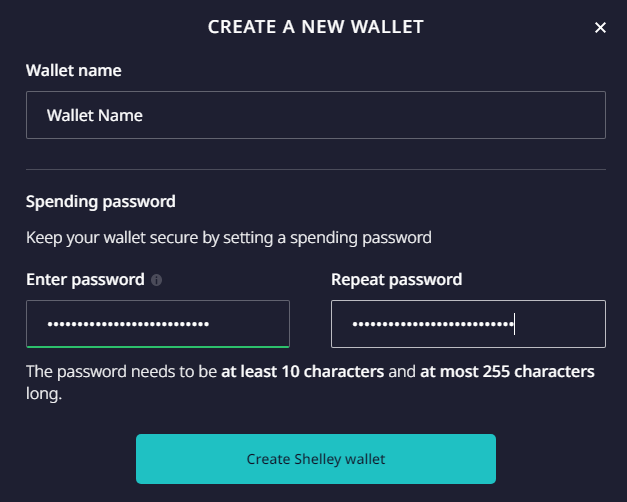Image resolution: width=627 pixels, height=502 pixels.
Task: Click the "Wallet Name" text inside the field
Action: click(x=95, y=115)
